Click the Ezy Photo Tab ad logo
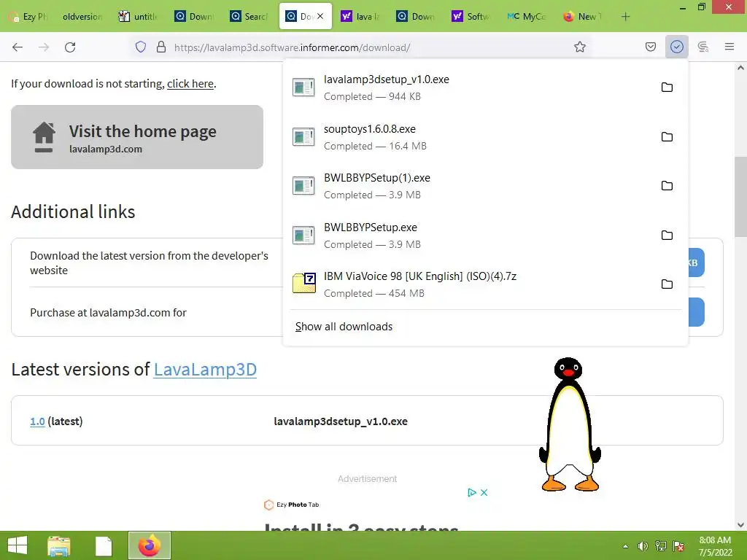Image resolution: width=747 pixels, height=560 pixels. 291,505
